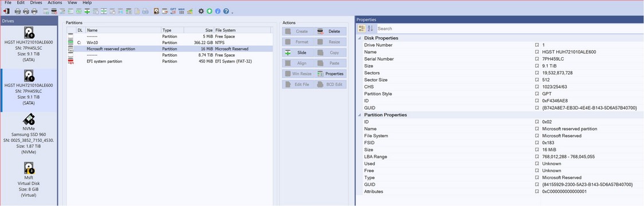Click the Slide action button
The width and height of the screenshot is (644, 206).
tap(298, 53)
